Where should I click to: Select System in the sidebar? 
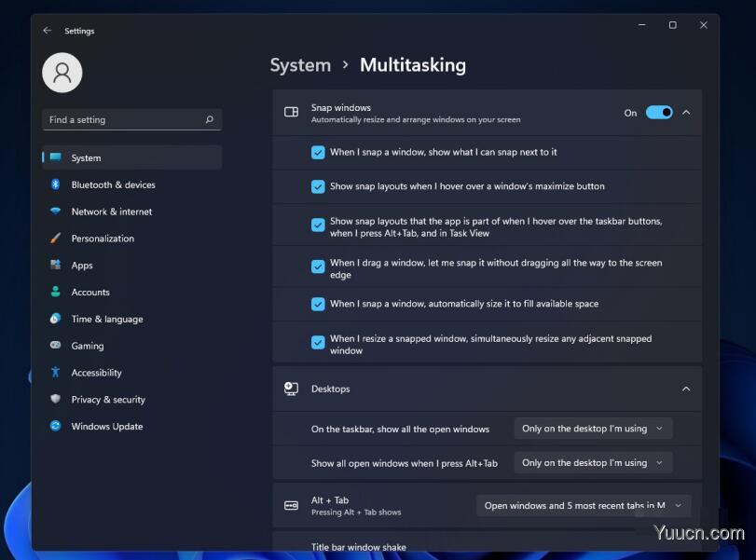132,157
